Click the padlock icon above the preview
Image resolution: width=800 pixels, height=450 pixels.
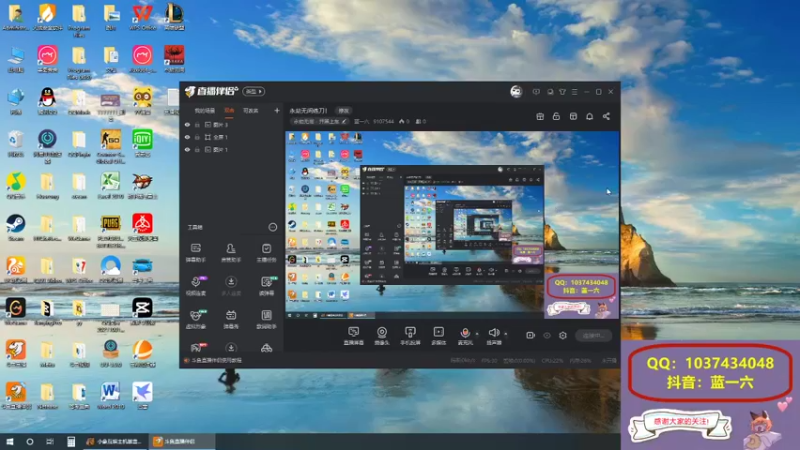click(x=556, y=116)
